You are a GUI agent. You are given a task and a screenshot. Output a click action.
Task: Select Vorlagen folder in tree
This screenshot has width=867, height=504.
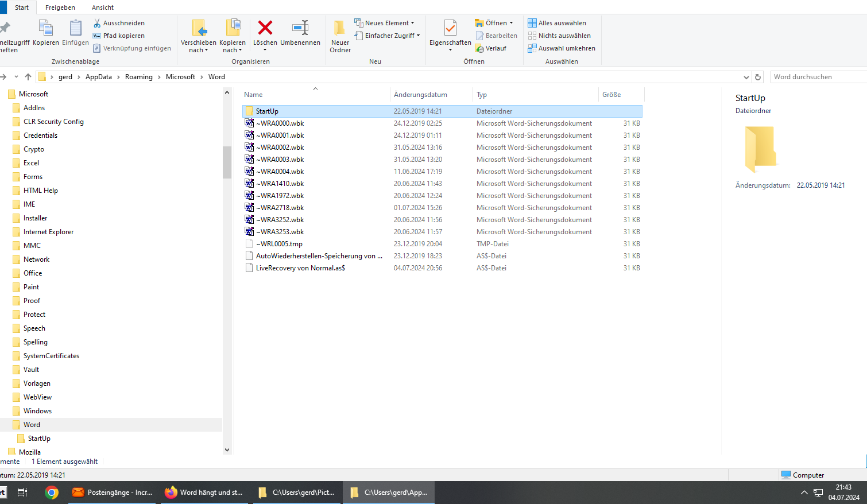pyautogui.click(x=37, y=383)
